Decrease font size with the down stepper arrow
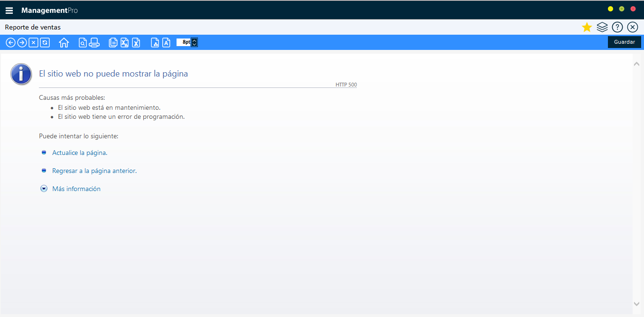 pos(194,45)
